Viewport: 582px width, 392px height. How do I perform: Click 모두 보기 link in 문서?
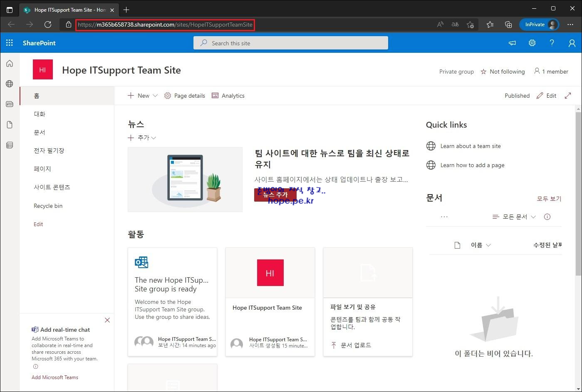click(x=549, y=199)
